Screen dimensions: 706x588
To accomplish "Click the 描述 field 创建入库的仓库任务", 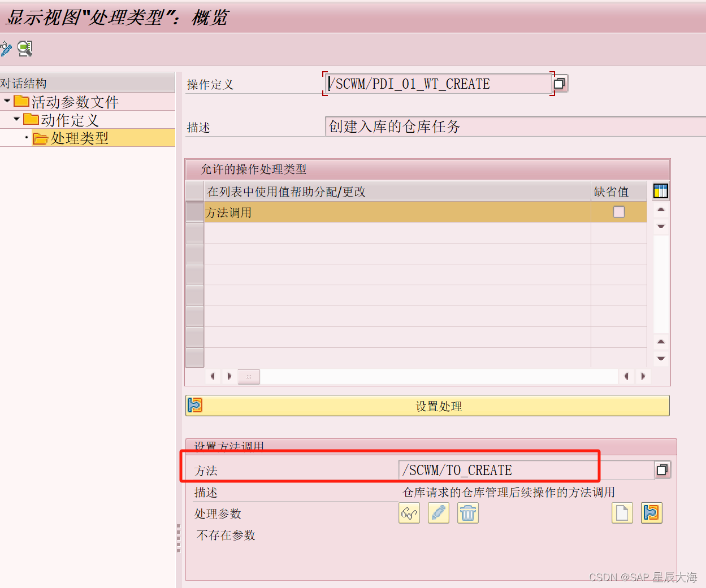I will 516,127.
